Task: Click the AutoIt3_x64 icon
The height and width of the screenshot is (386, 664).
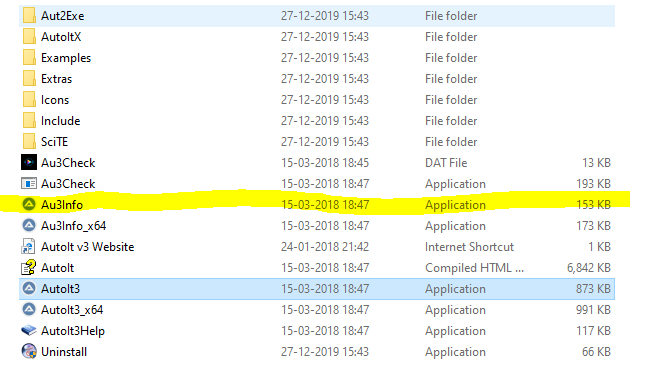Action: (29, 310)
